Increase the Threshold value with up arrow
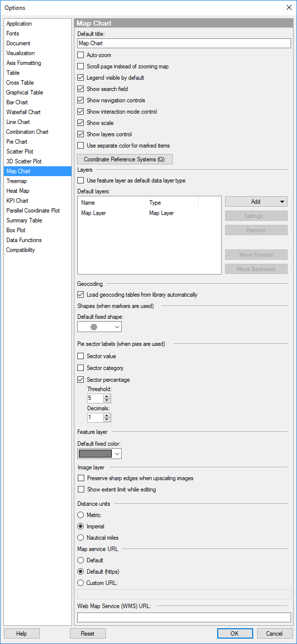 107,396
